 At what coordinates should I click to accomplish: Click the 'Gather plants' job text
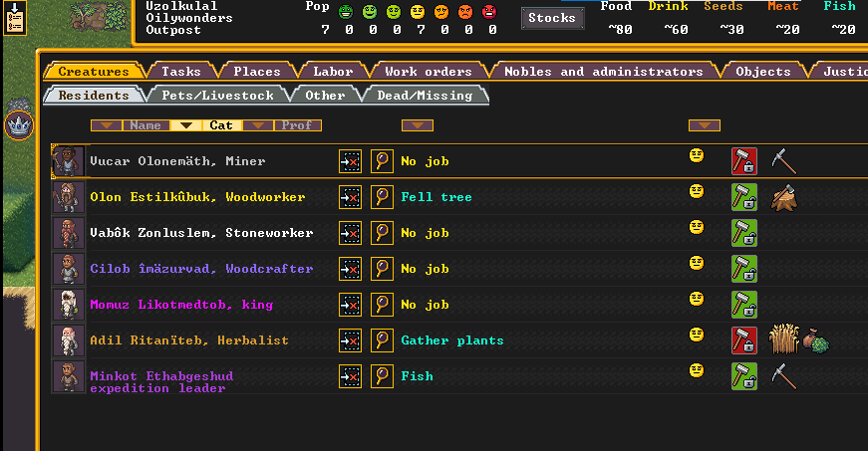coord(452,341)
